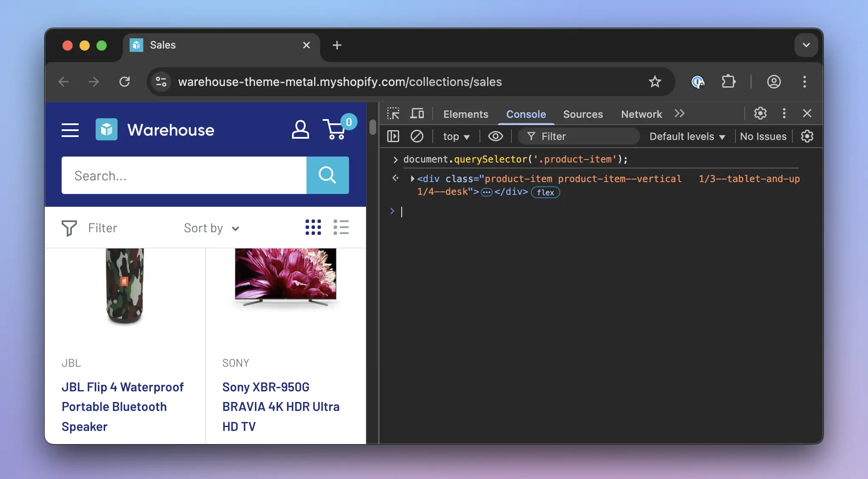Enable the live expression eye toggle
868x479 pixels.
[x=495, y=136]
